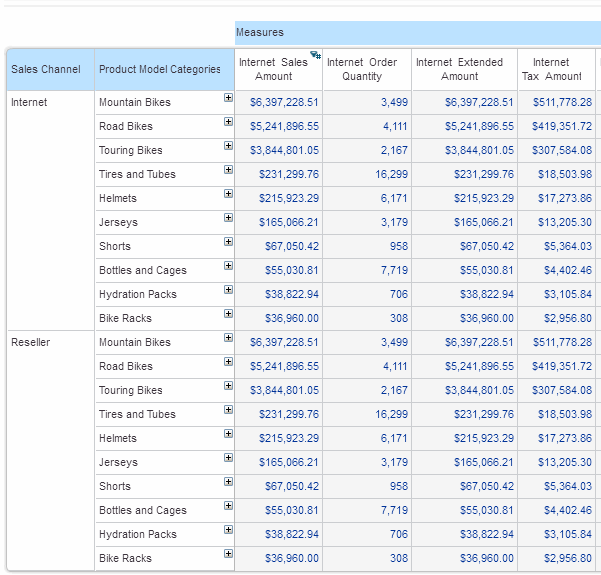Expand Bike Racks in Internet section
Image resolution: width=601 pixels, height=575 pixels.
click(228, 314)
